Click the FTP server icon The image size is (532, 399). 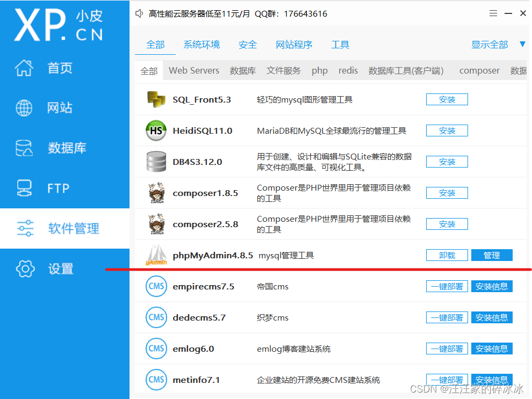pyautogui.click(x=24, y=188)
